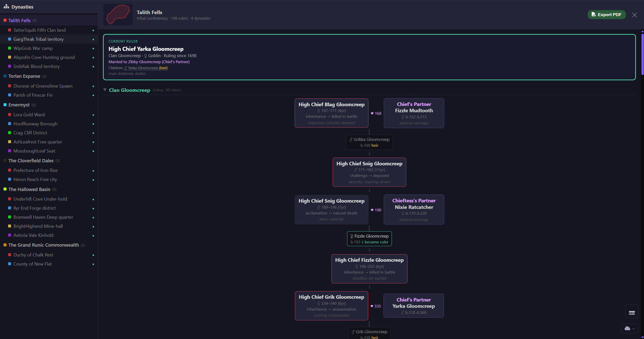Open the Talith Fells map thumbnail
The height and width of the screenshot is (339, 644).
[118, 15]
